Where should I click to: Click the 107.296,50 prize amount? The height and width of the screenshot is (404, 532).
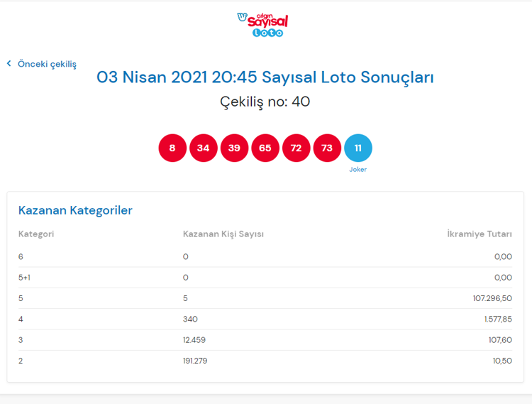[x=492, y=298]
